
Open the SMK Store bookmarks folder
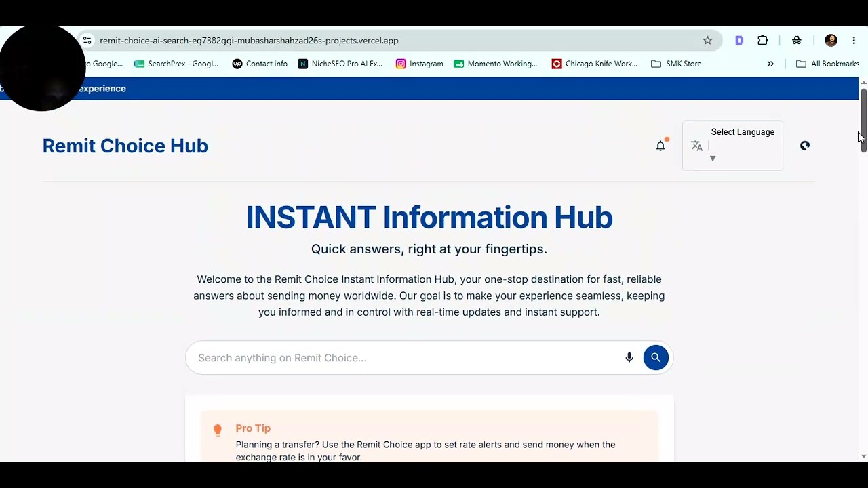coord(676,64)
